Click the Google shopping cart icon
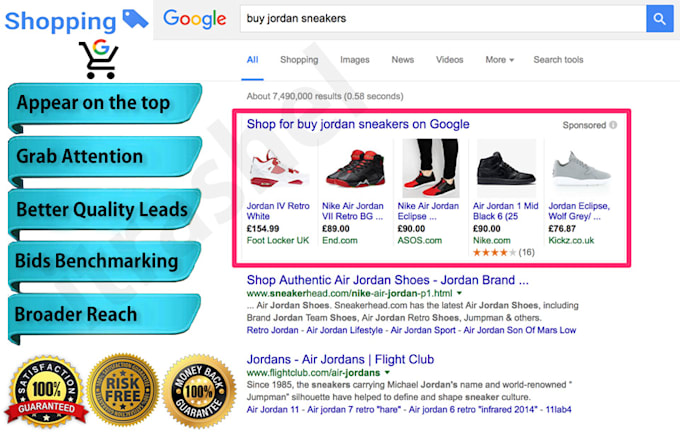This screenshot has width=680, height=432. tap(99, 59)
